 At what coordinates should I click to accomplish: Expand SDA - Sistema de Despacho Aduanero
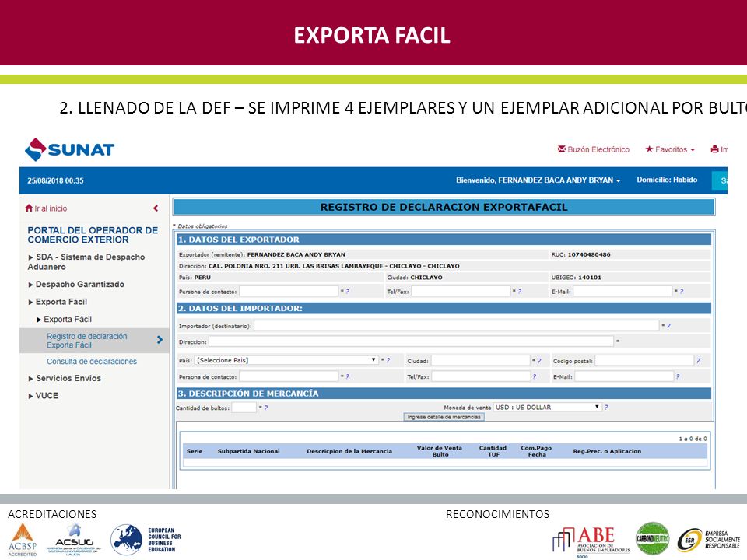click(x=86, y=262)
